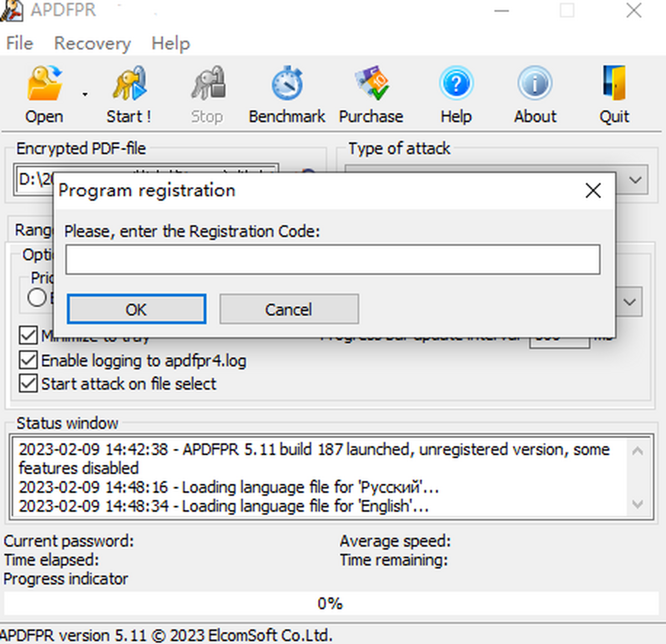Toggle Minimize to tray checkbox
The width and height of the screenshot is (666, 644).
28,336
